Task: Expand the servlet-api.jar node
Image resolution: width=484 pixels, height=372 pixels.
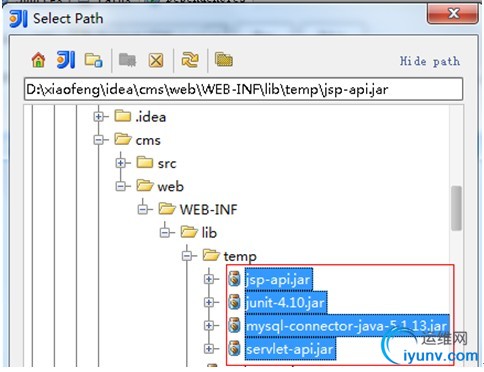Action: point(209,349)
